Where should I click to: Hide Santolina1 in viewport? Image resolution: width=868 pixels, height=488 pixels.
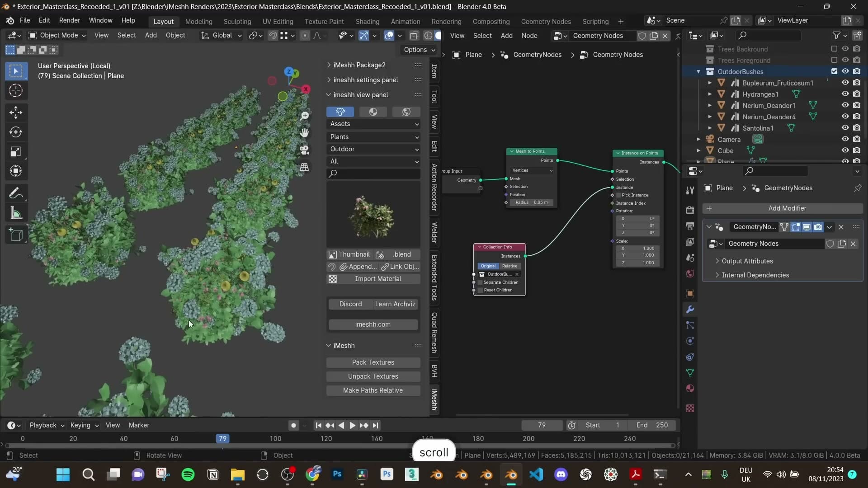(845, 128)
